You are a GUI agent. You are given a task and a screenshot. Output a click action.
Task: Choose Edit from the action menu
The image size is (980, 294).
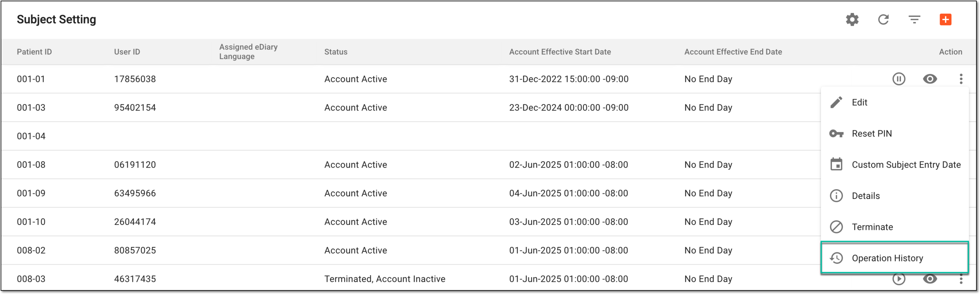coord(895,102)
